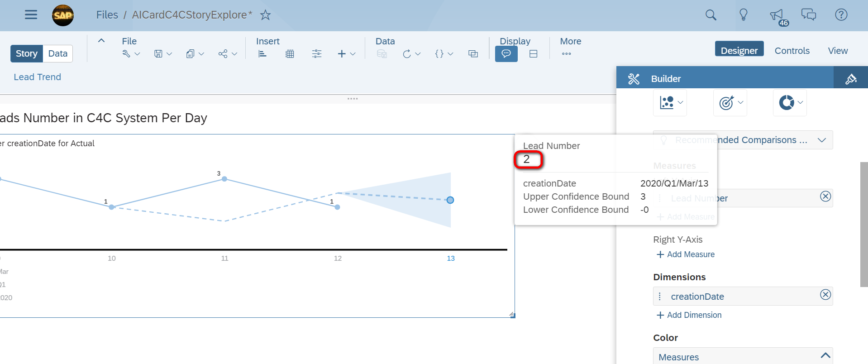Click the panel splitter dots handle
The height and width of the screenshot is (364, 868).
click(353, 99)
